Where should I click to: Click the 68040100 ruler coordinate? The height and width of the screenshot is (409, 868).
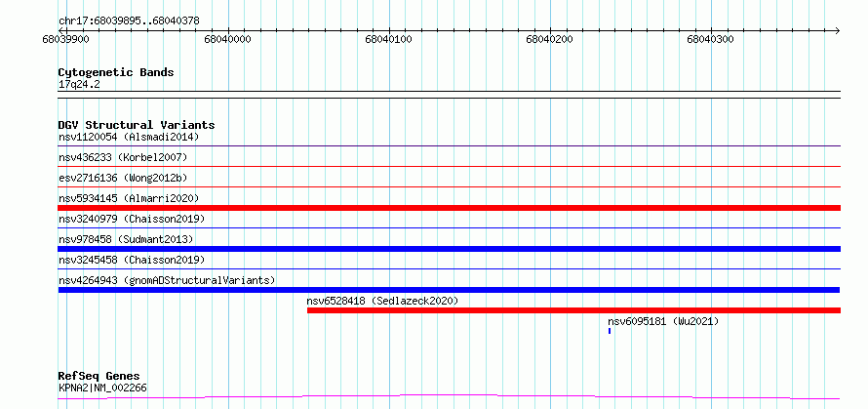[388, 39]
